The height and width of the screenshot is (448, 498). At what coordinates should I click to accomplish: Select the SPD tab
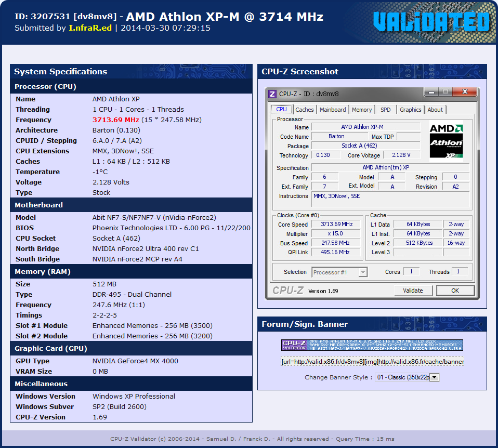coord(386,110)
